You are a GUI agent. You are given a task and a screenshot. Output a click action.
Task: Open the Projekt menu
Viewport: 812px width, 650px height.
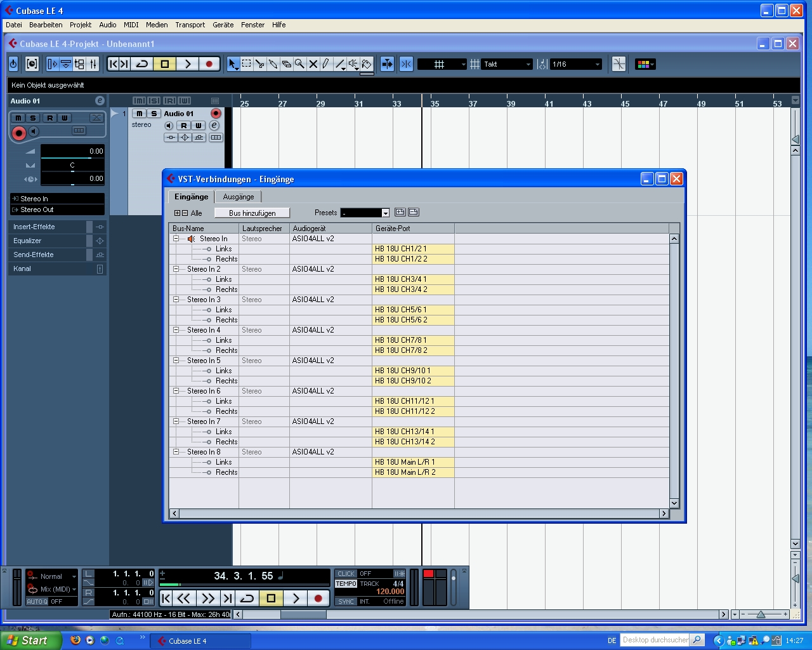tap(81, 25)
